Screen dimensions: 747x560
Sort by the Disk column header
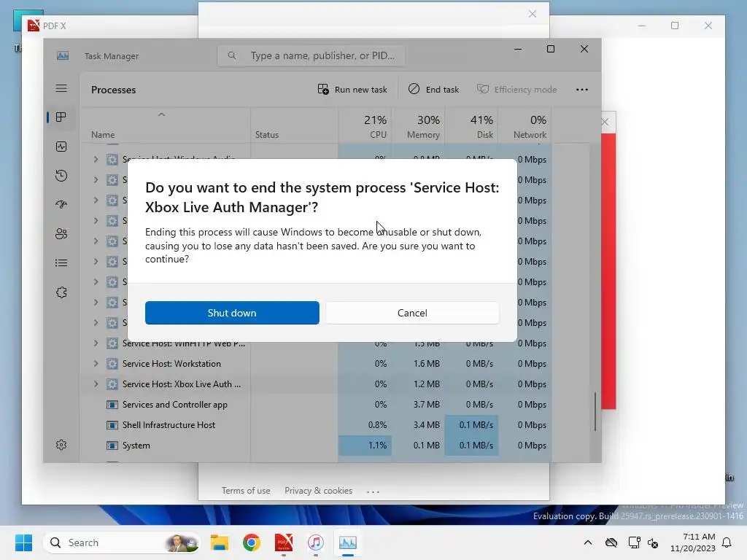pos(472,127)
